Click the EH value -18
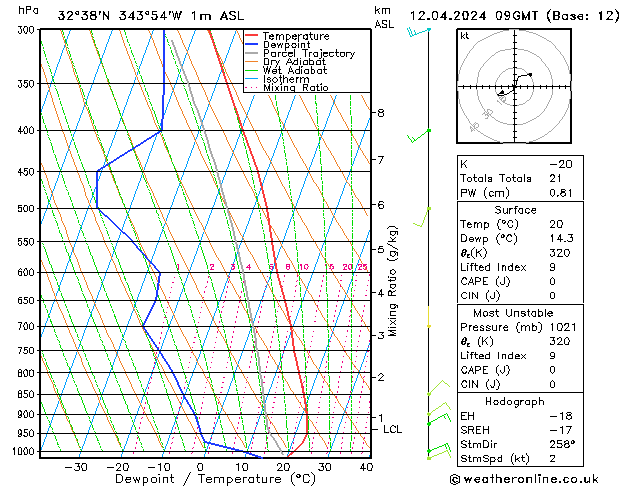 coord(561,416)
